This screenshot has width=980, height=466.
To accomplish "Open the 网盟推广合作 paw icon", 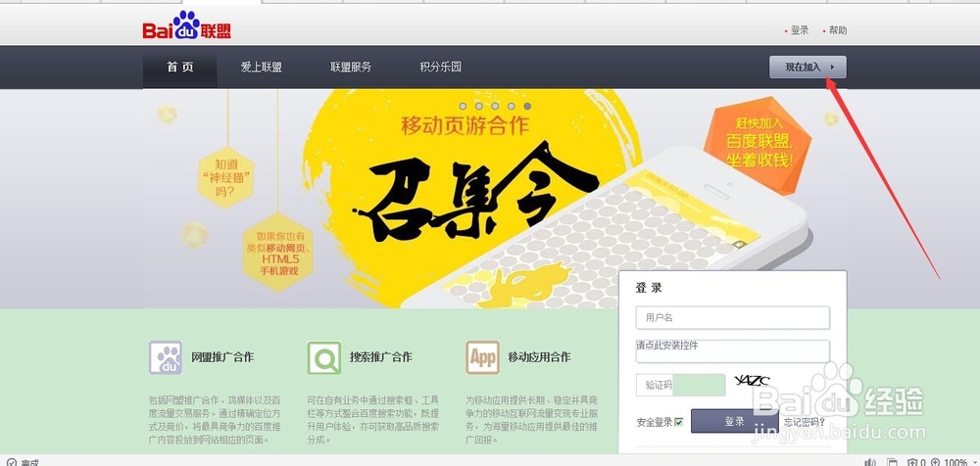I will pos(166,357).
